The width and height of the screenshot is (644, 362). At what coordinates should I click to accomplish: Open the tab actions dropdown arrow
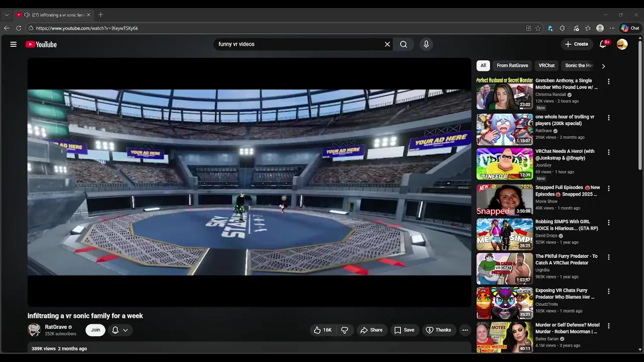click(7, 15)
